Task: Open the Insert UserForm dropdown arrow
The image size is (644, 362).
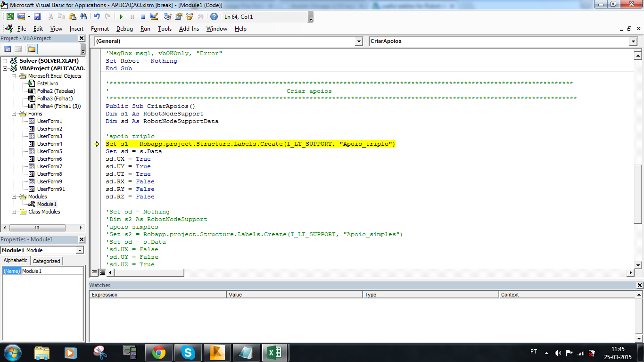Action: [x=29, y=16]
